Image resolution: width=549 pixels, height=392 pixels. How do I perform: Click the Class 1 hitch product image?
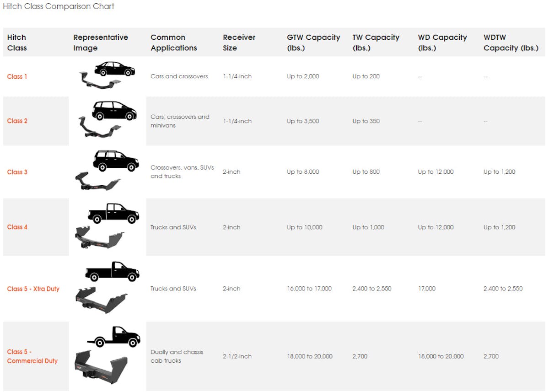coord(98,81)
